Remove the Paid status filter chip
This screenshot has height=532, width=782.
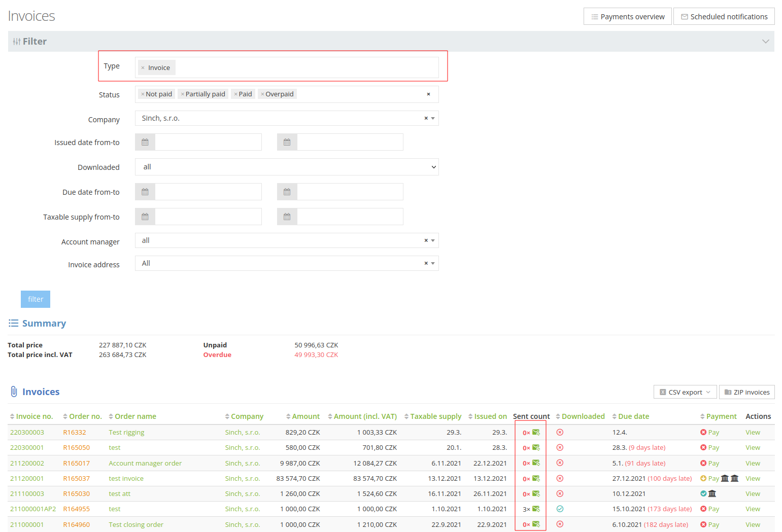pyautogui.click(x=235, y=93)
